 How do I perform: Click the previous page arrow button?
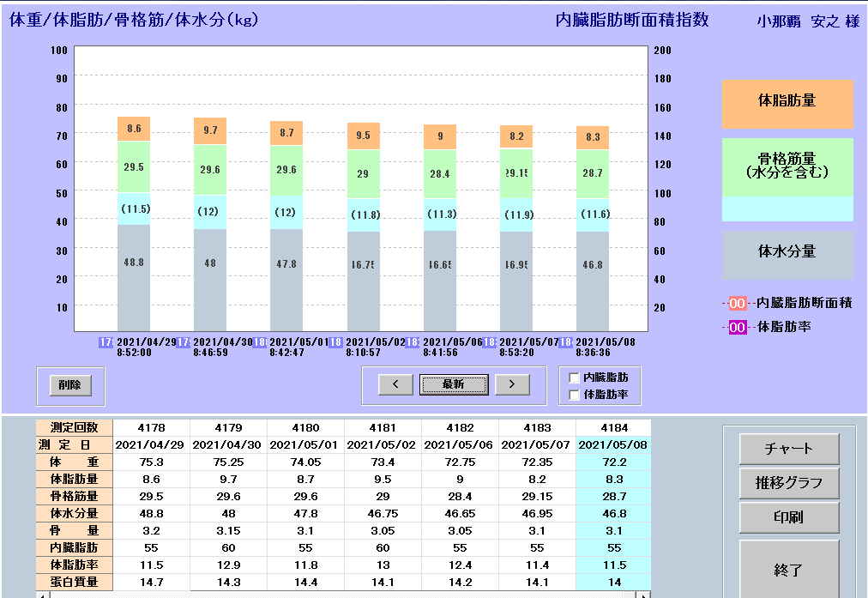tap(395, 384)
